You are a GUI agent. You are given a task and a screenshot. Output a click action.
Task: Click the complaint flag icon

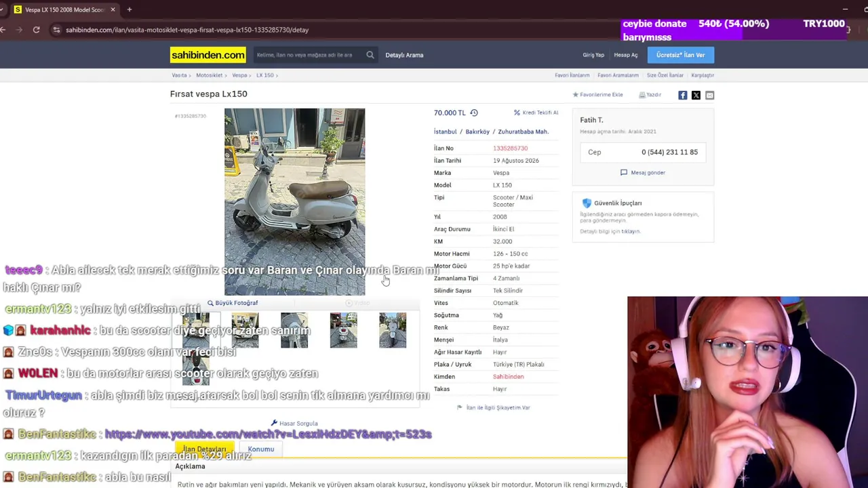click(460, 407)
